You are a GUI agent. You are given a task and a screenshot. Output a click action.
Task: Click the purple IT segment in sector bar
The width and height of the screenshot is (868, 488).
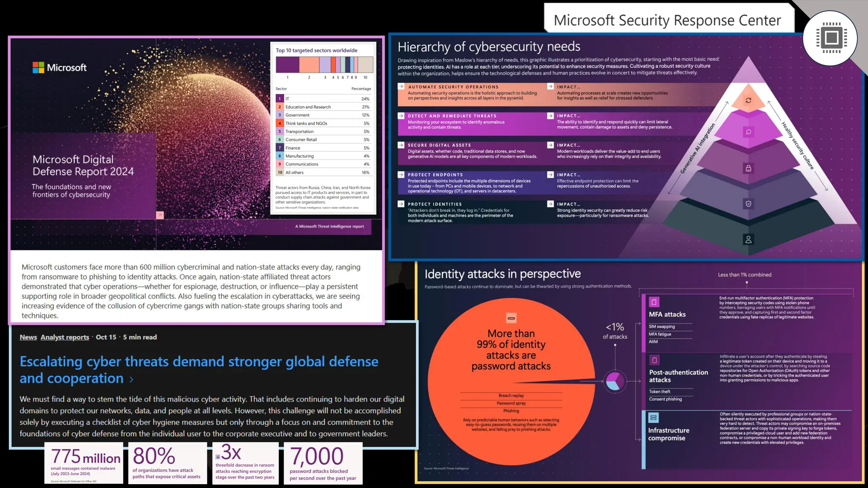pos(288,65)
